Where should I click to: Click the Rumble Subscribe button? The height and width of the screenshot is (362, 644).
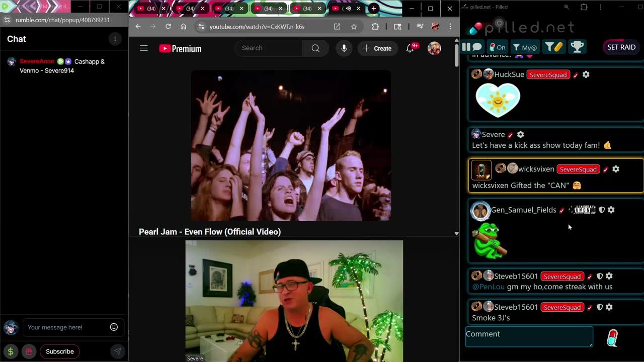(x=60, y=351)
